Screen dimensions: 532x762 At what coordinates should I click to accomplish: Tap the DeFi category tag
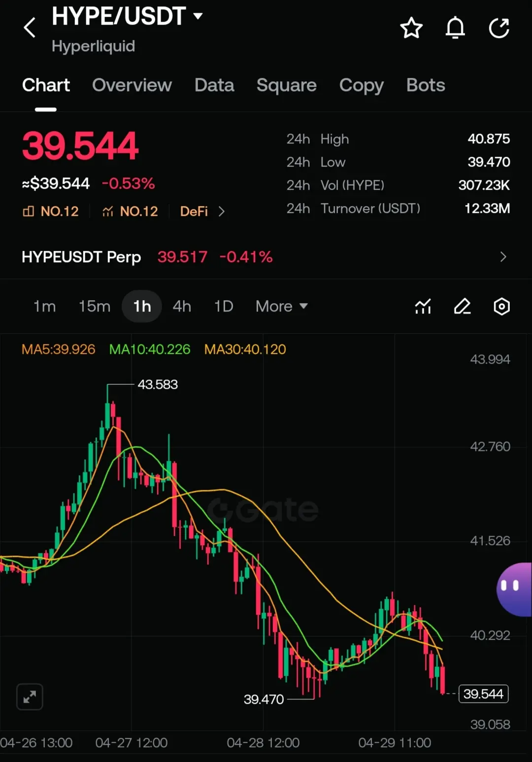(x=194, y=211)
